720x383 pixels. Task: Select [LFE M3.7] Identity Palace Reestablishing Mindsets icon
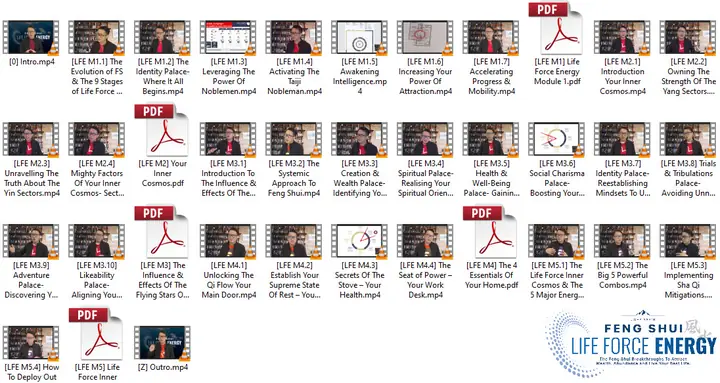pyautogui.click(x=622, y=140)
